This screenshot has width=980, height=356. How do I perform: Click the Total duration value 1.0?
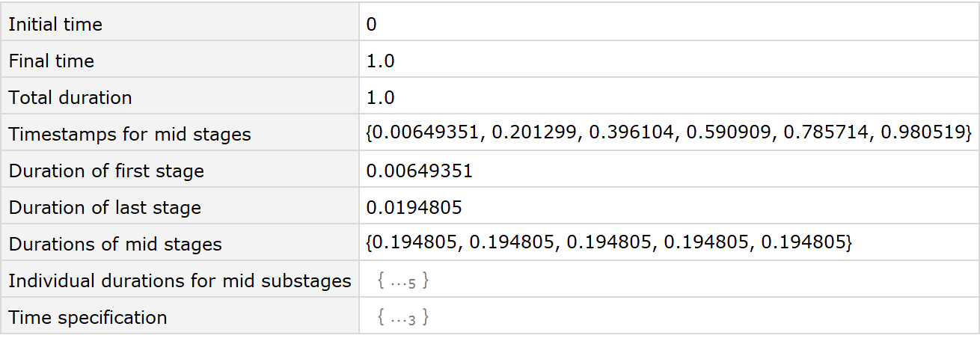click(380, 98)
